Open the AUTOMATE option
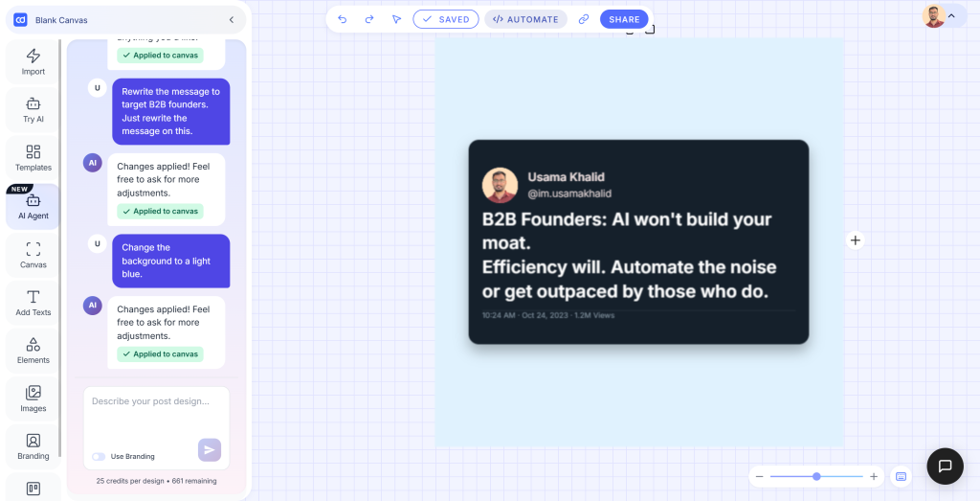 525,19
